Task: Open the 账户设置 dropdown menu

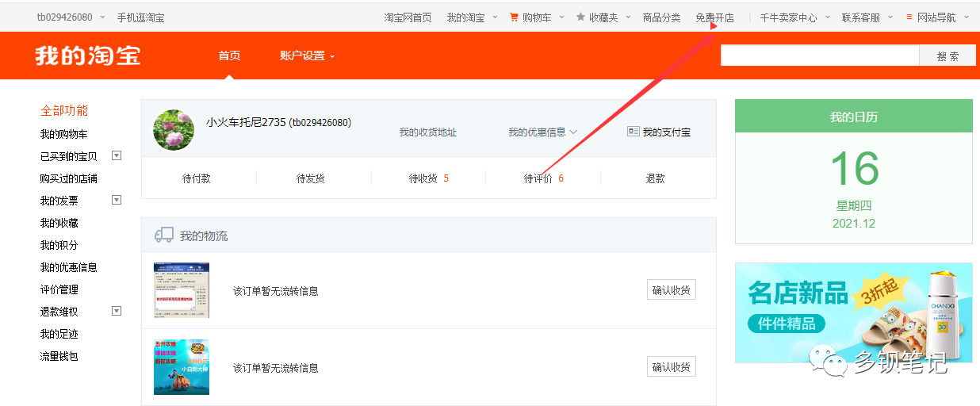Action: (307, 56)
